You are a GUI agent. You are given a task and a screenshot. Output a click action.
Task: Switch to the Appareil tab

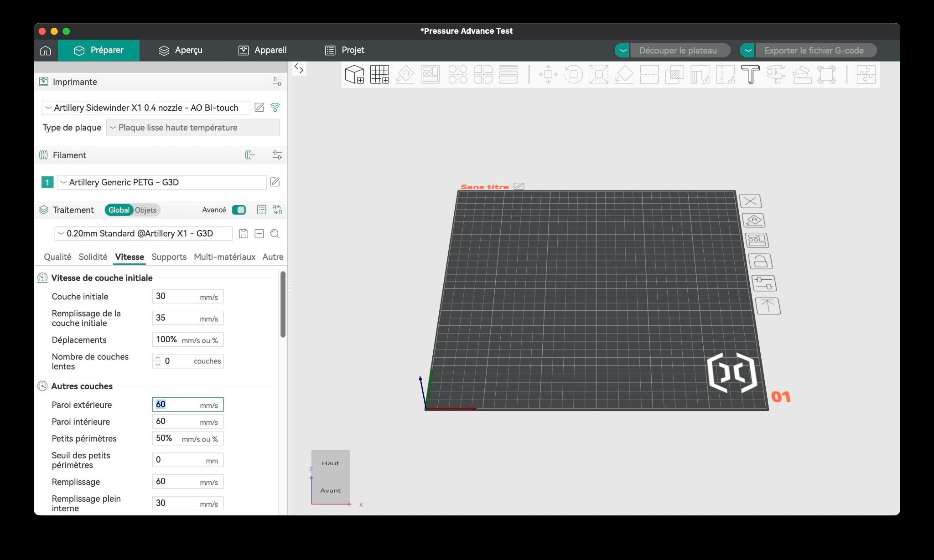[x=263, y=50]
